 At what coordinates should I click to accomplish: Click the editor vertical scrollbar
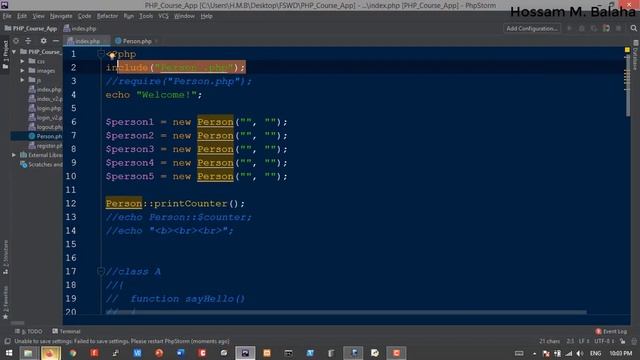click(628, 86)
